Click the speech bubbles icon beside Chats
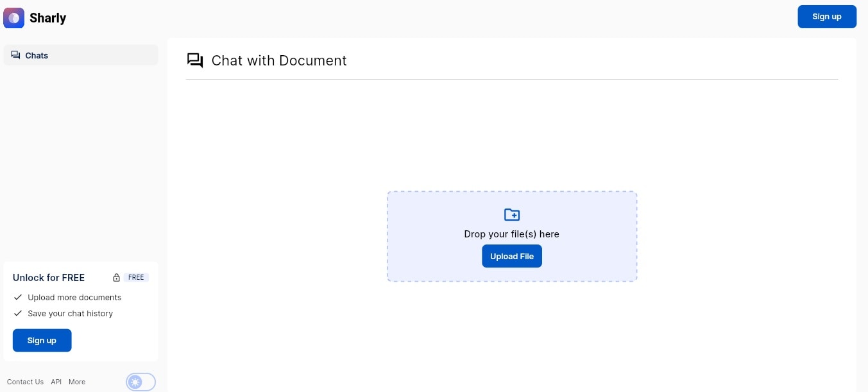This screenshot has width=868, height=392. coord(16,55)
